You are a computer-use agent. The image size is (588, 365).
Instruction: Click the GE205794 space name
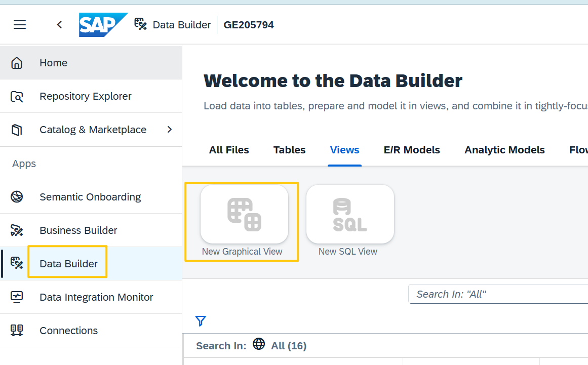pos(249,25)
